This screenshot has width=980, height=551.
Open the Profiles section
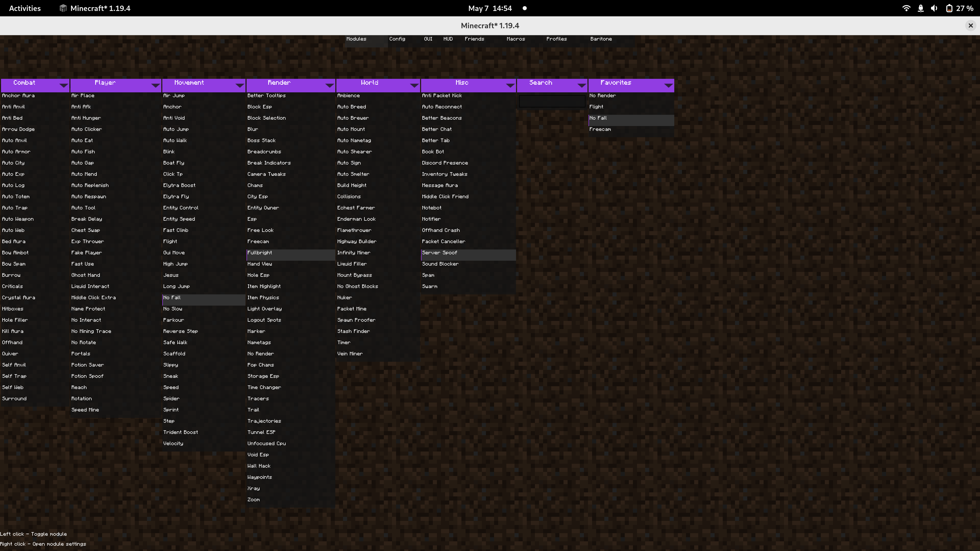(557, 39)
